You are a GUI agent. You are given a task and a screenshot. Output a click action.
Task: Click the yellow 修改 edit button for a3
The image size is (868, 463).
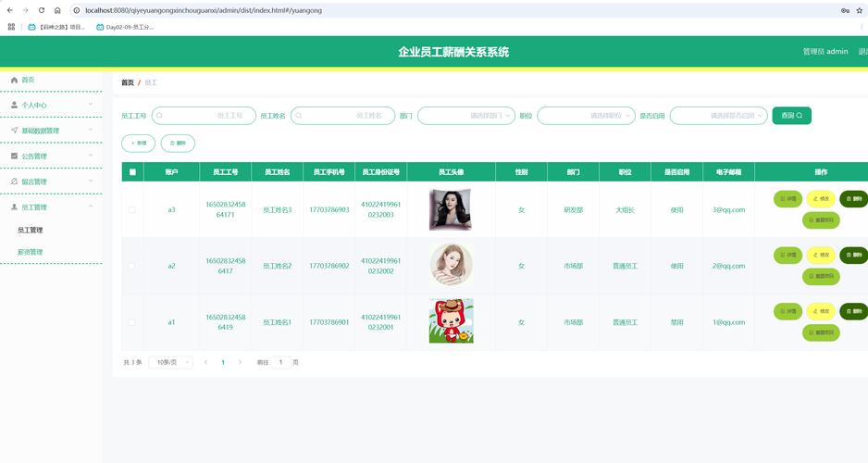(x=821, y=198)
